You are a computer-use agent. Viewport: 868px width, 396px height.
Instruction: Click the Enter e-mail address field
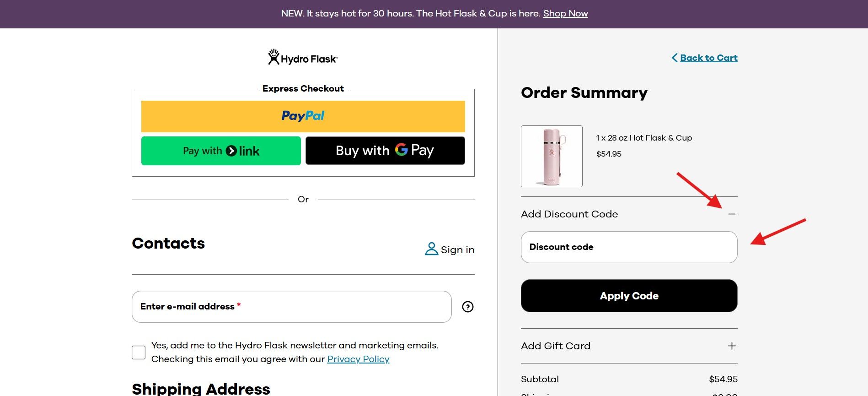coord(291,307)
